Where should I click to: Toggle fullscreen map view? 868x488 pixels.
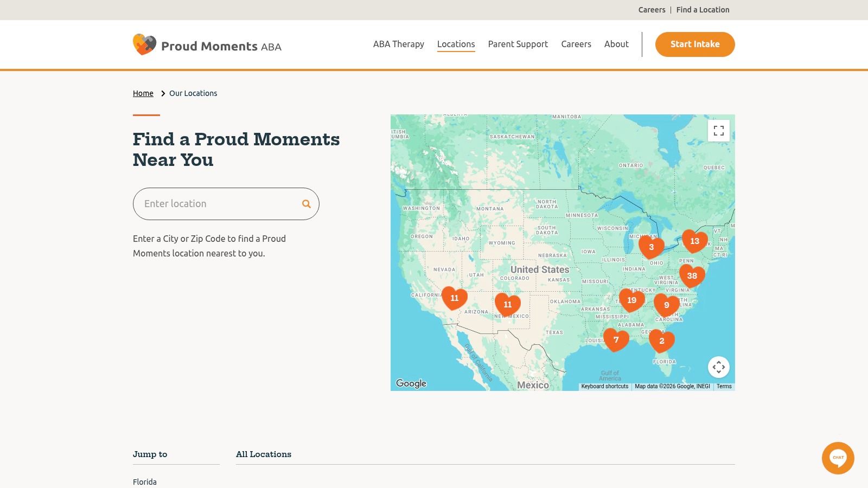tap(719, 131)
